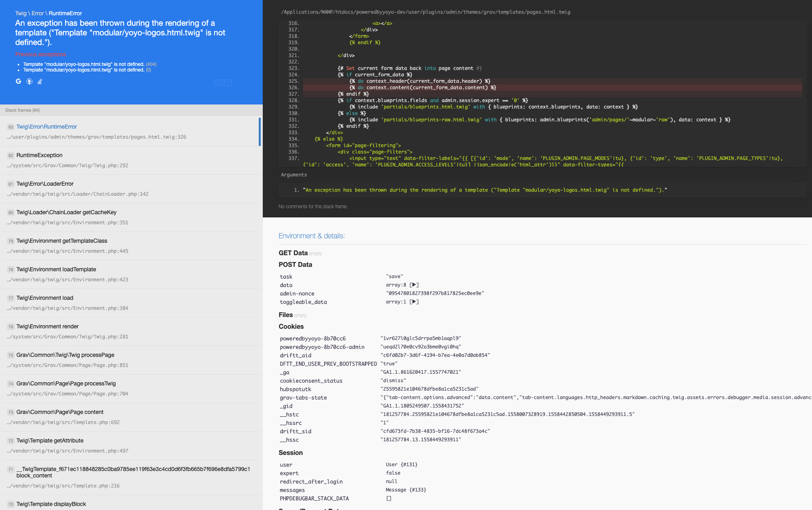Click session user value 'User {#131}'

click(402, 465)
